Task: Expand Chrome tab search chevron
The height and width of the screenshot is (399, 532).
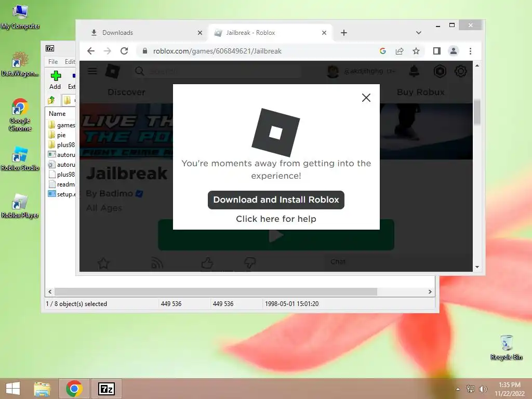Action: (x=418, y=33)
